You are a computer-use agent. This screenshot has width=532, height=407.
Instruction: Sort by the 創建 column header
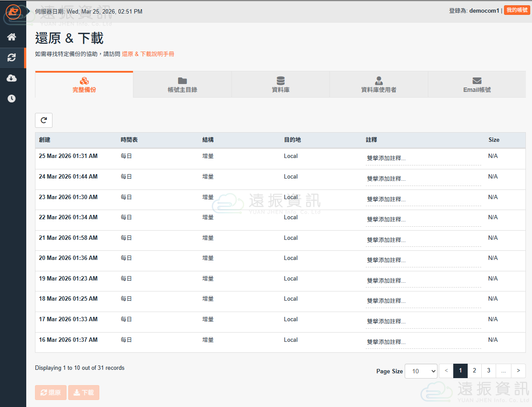click(x=45, y=140)
